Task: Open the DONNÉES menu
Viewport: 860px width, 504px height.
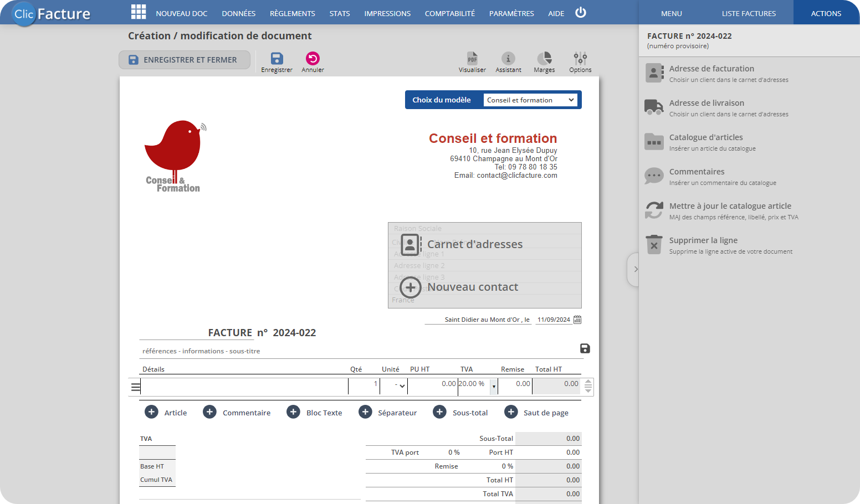Action: [239, 13]
